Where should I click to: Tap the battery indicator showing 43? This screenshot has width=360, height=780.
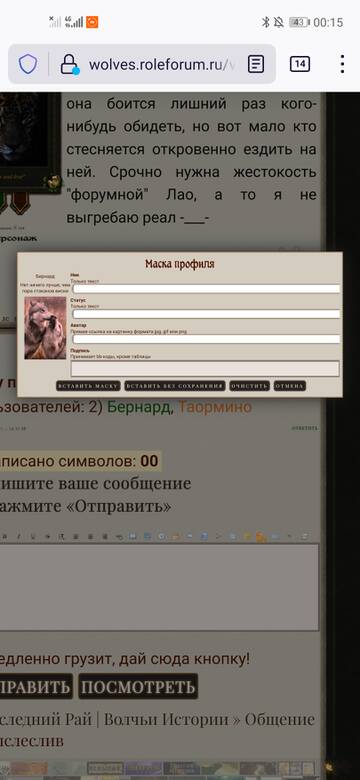point(299,22)
